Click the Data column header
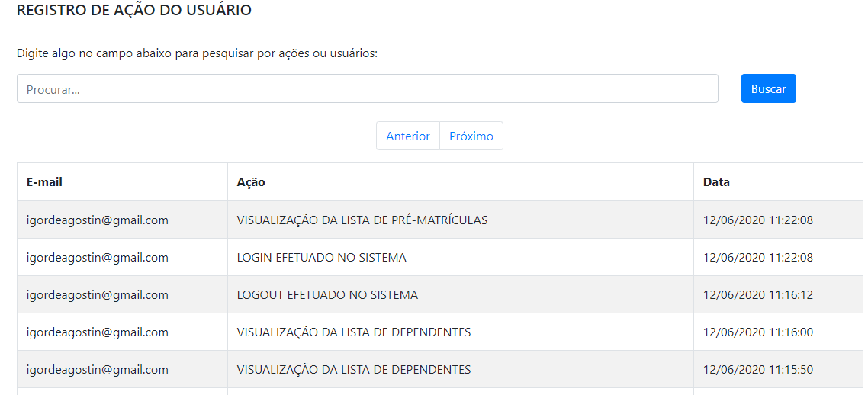 click(x=716, y=182)
